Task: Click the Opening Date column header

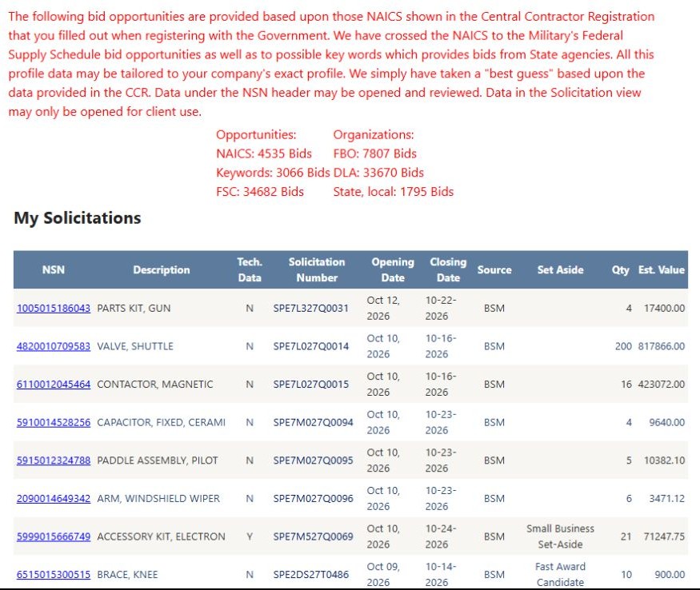Action: click(x=393, y=269)
